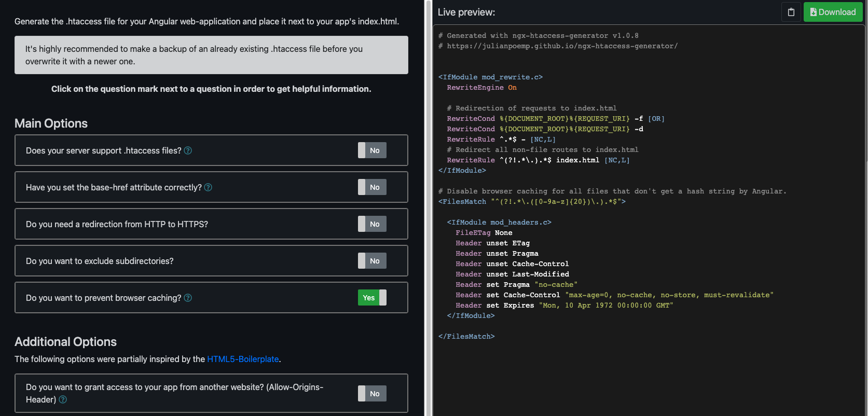Click 'Do you need a redirection from HTTP to HTTPS?' text

tap(117, 224)
